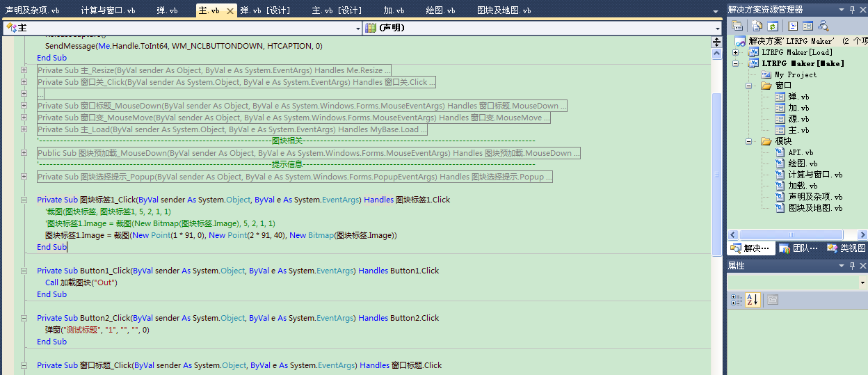The width and height of the screenshot is (868, 375).
Task: Click the View Code icon in Solution Explorer
Action: 792,26
